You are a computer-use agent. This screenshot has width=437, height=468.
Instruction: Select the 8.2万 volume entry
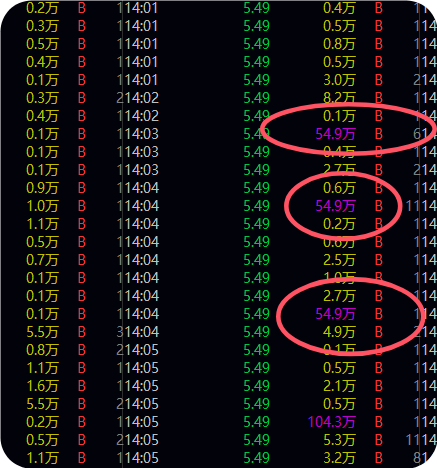tap(339, 98)
